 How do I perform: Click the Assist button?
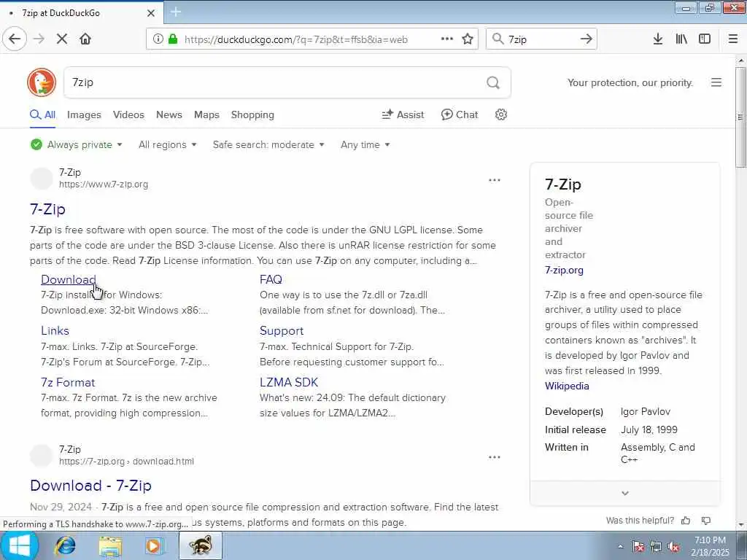pos(403,114)
